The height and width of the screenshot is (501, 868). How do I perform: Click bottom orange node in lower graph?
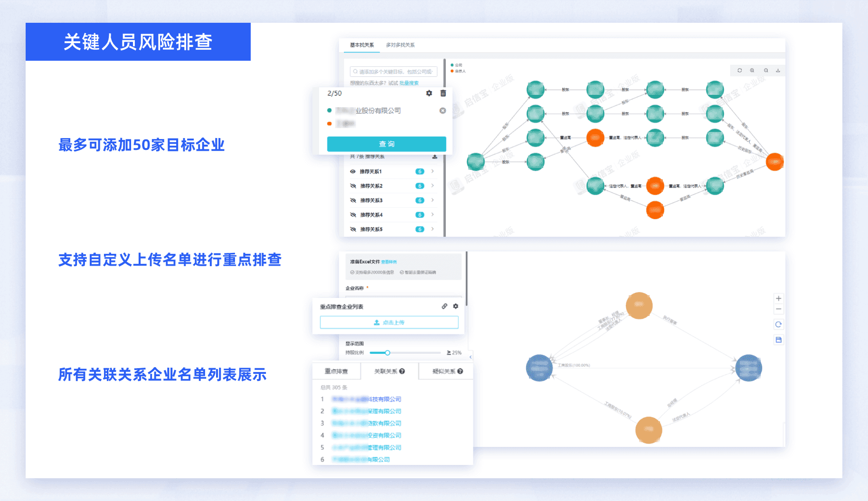(649, 430)
